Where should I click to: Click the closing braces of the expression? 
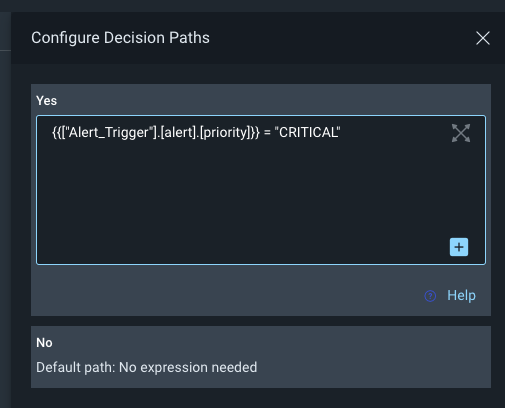255,133
